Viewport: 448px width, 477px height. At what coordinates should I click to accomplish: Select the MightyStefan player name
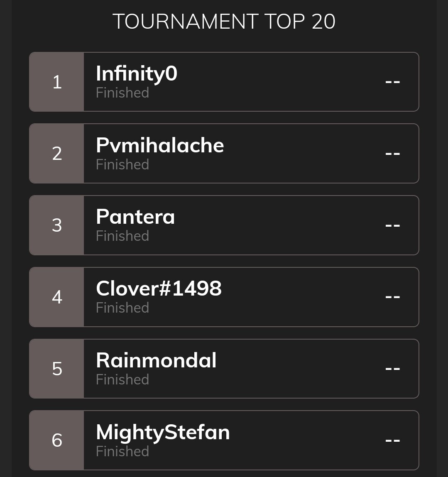click(x=163, y=433)
